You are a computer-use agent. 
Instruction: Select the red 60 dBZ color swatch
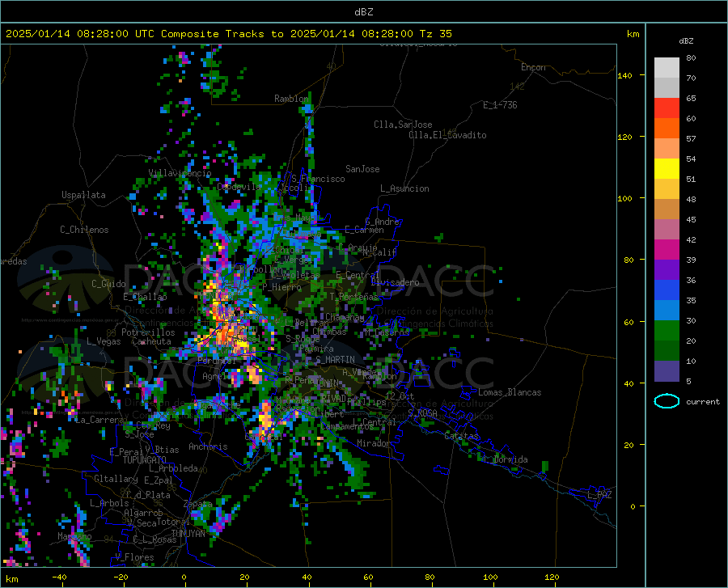(x=667, y=108)
